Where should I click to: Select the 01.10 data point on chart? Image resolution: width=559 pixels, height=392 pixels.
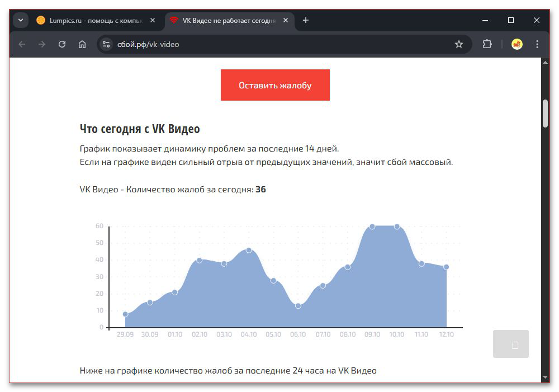click(x=174, y=292)
